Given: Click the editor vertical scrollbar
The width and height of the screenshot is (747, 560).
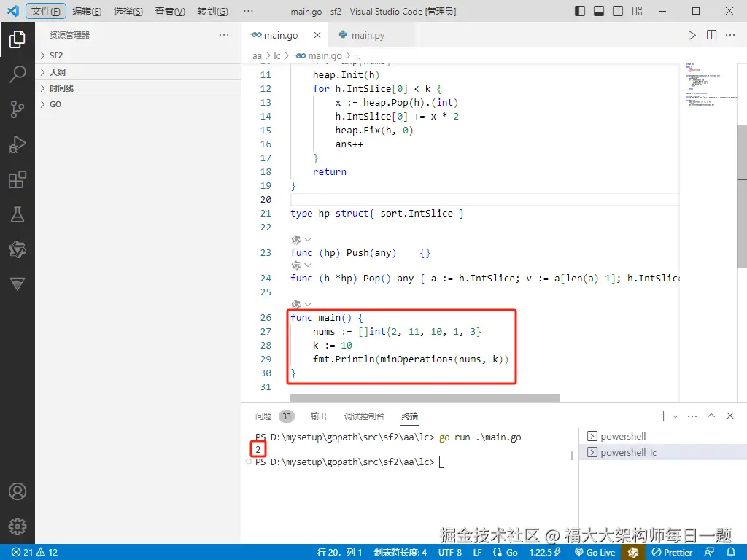Looking at the screenshot, I should [x=742, y=197].
